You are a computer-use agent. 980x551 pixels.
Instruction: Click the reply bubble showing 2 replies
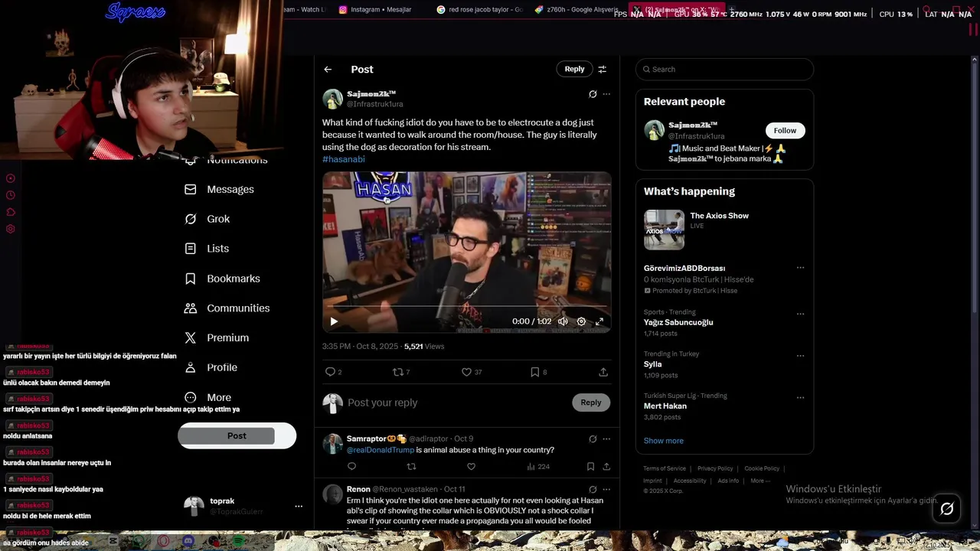click(333, 372)
